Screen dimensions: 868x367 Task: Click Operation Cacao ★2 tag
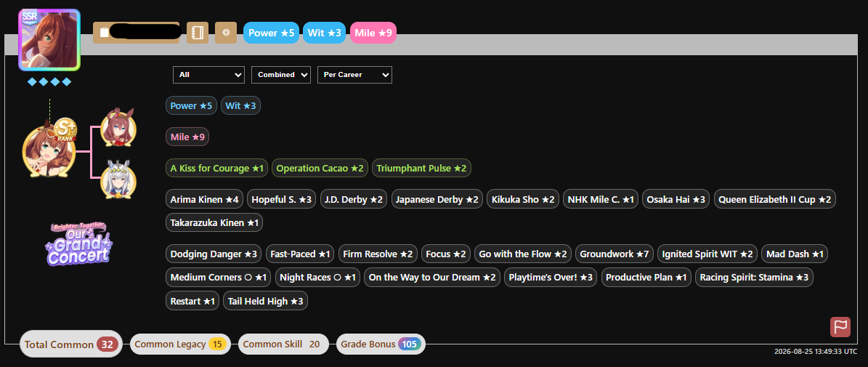click(320, 168)
